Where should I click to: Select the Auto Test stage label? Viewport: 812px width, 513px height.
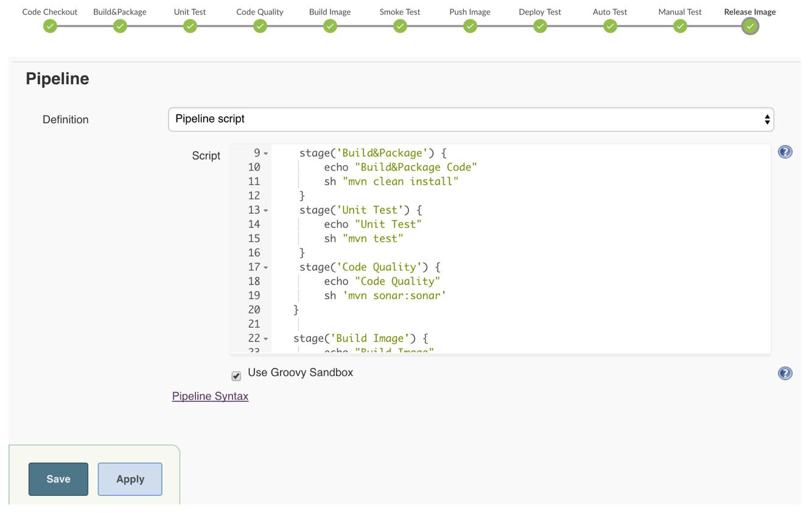(610, 12)
